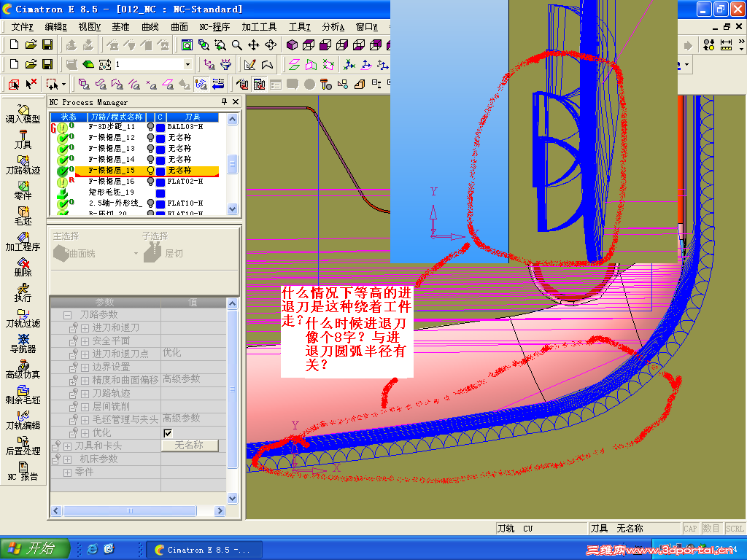This screenshot has width=747, height=560.
Task: Click procedure list scroll-down arrow
Action: (x=233, y=209)
